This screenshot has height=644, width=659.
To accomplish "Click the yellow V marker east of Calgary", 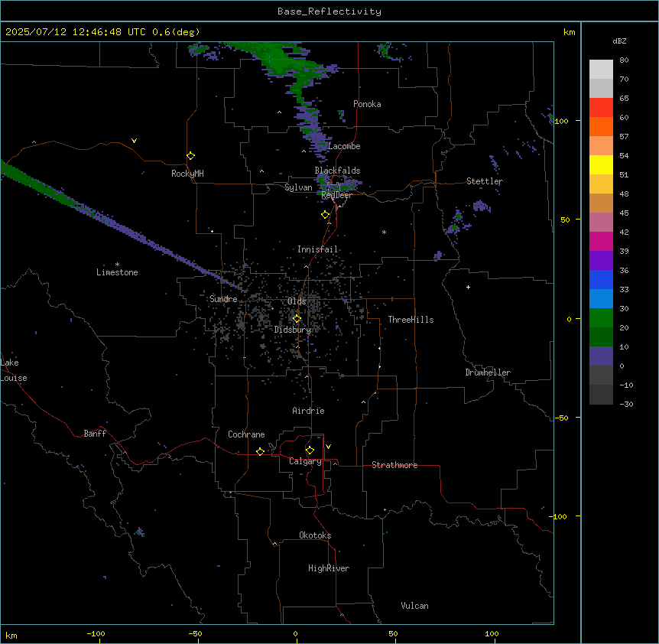I will [x=328, y=447].
